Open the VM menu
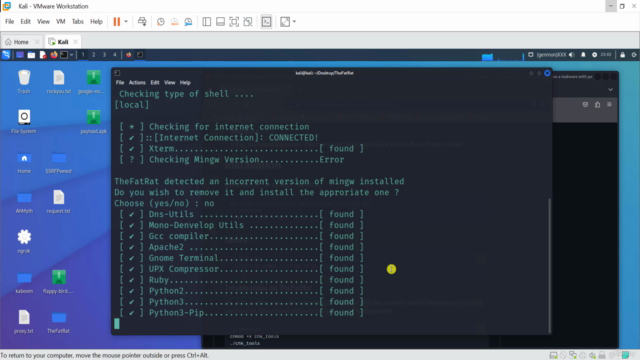 click(61, 22)
